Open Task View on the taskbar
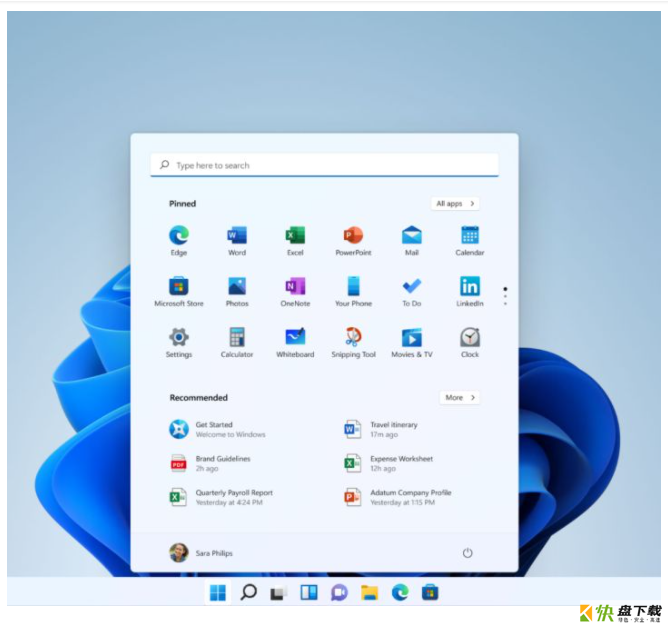Screen dimensions: 668x631 click(x=279, y=593)
